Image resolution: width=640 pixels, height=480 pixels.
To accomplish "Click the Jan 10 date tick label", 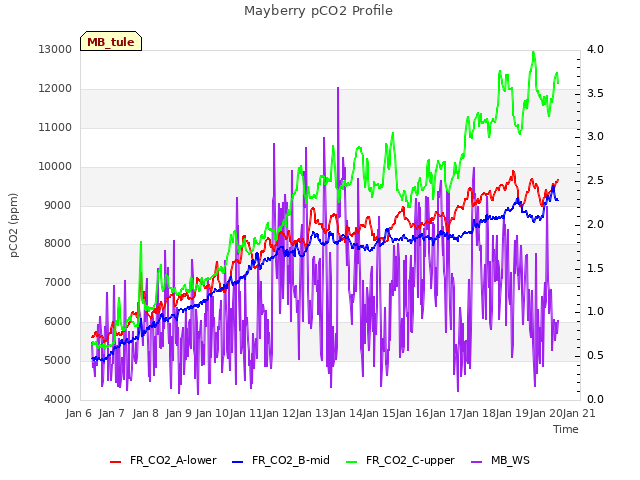I will click(212, 413).
